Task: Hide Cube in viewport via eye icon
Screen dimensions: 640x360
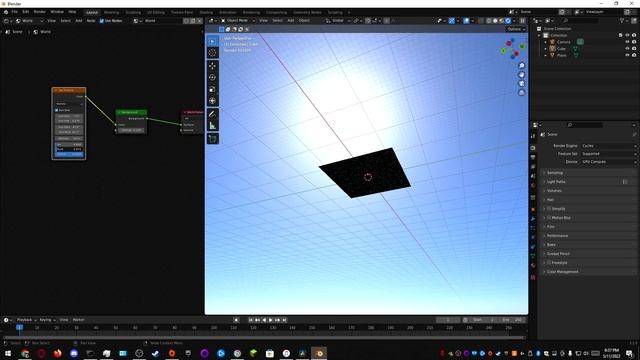Action: 627,49
